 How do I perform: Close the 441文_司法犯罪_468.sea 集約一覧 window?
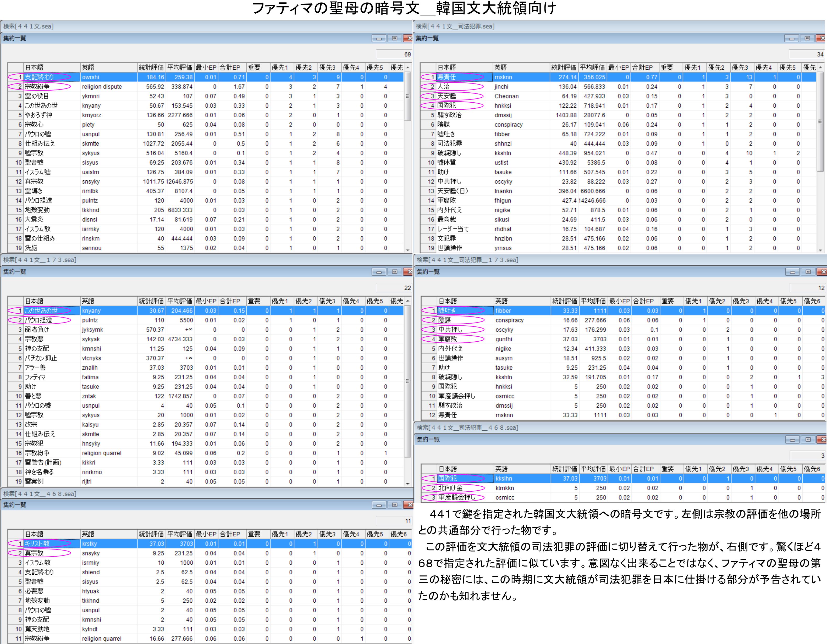coord(823,440)
